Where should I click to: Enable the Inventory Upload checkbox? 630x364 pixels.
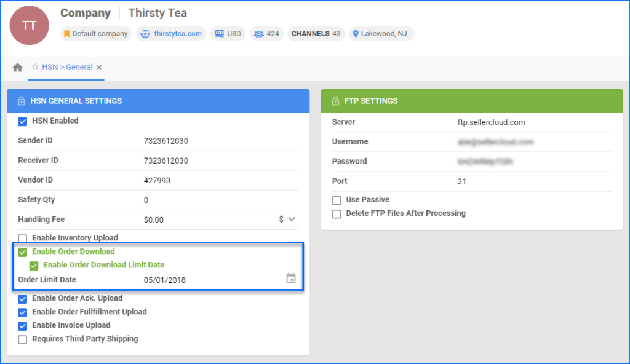[23, 238]
